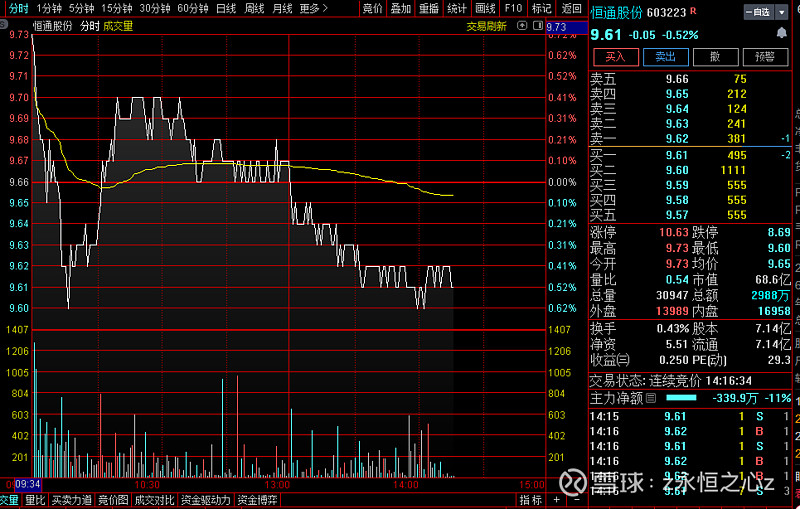800x509 pixels.
Task: Click the 成交量 label in chart header
Action: click(x=118, y=26)
